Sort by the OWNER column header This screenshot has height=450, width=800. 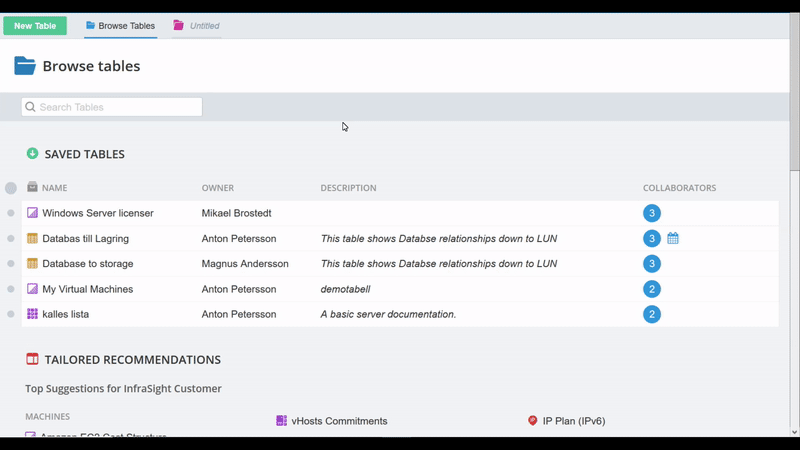[217, 188]
